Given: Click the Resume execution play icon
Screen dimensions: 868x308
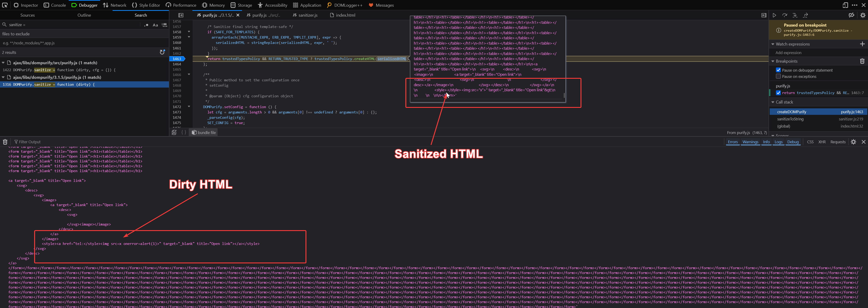Looking at the screenshot, I should (774, 15).
